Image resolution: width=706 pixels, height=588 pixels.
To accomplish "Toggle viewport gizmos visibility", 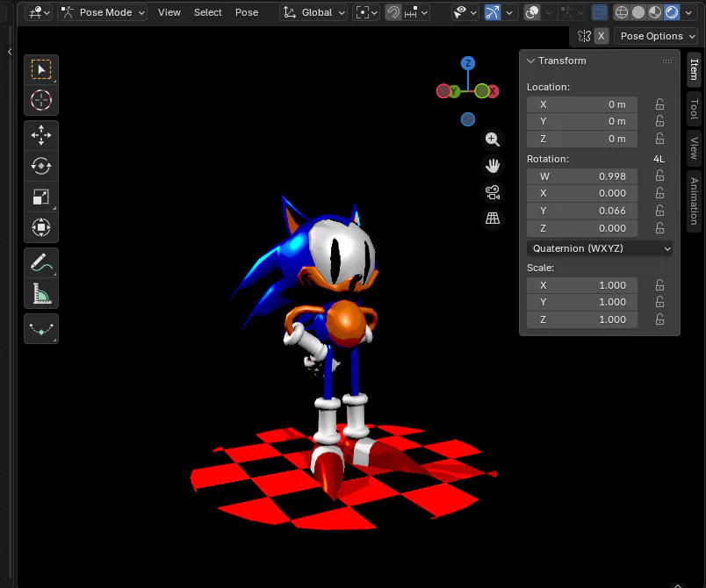I will click(x=492, y=12).
